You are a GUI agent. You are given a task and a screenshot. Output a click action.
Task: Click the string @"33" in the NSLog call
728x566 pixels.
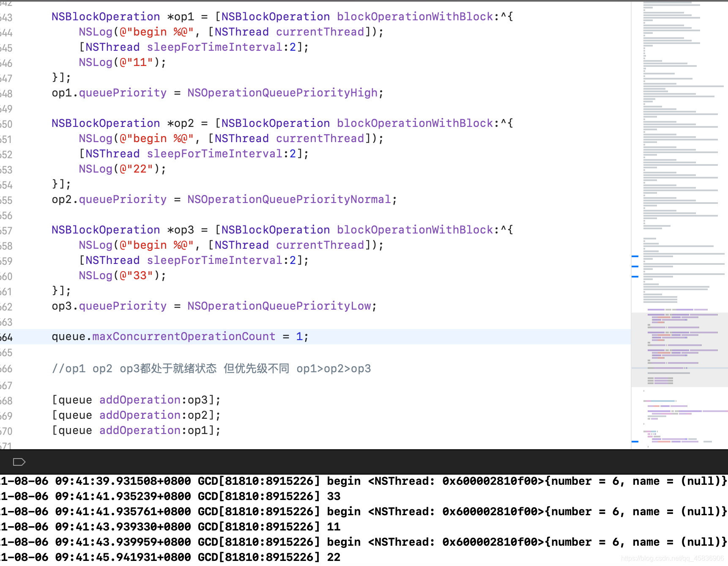pyautogui.click(x=136, y=275)
